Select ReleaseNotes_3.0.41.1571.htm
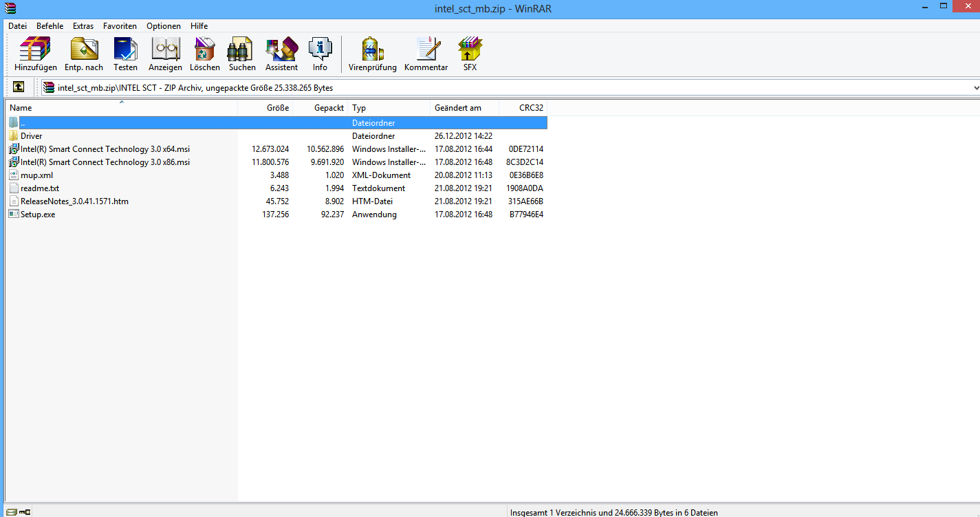This screenshot has width=980, height=517. coord(74,201)
